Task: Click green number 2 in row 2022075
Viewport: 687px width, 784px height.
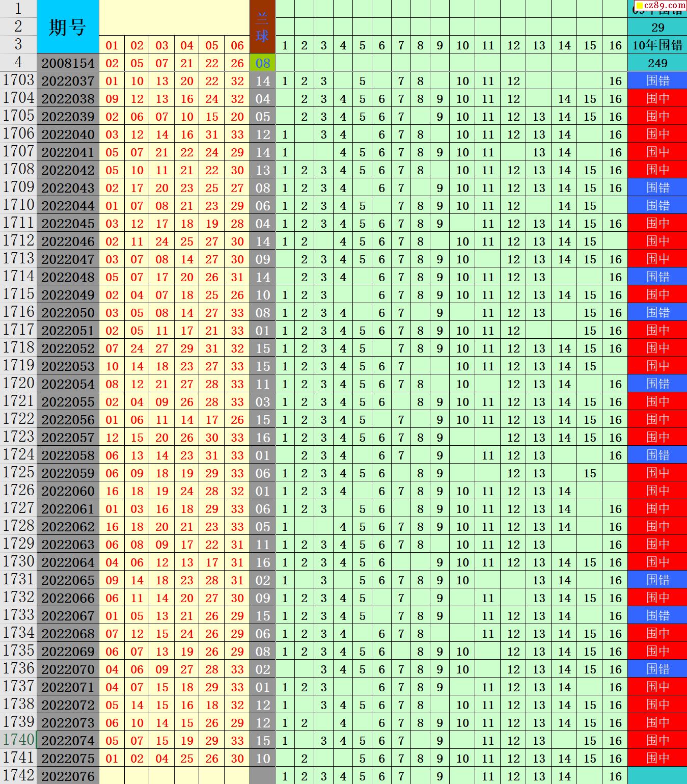Action: [304, 759]
